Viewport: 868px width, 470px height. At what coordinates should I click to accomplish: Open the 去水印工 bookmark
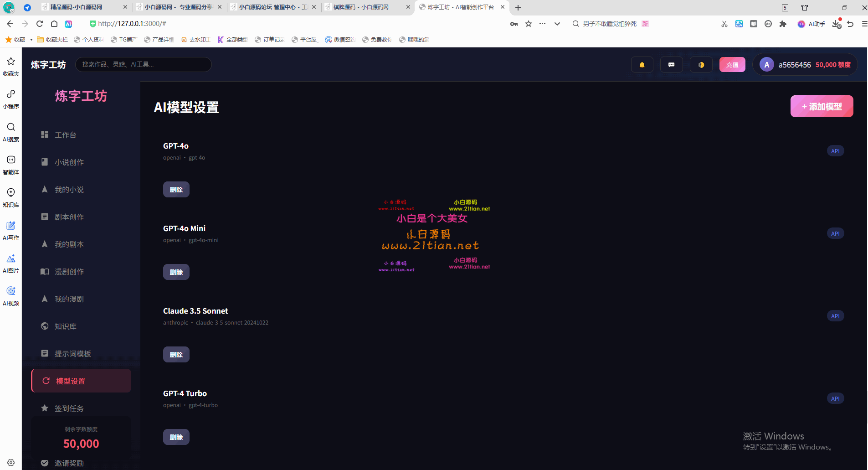[196, 40]
